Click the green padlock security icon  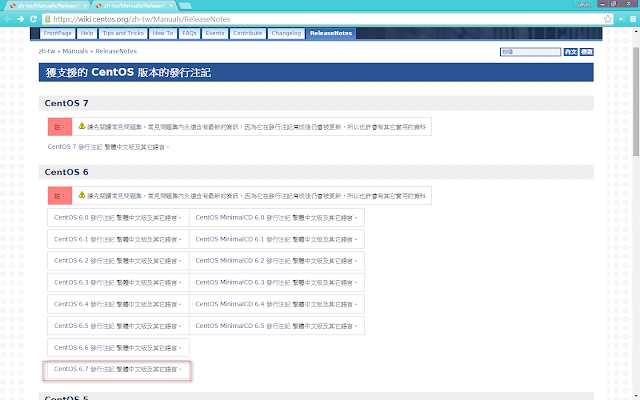click(48, 19)
